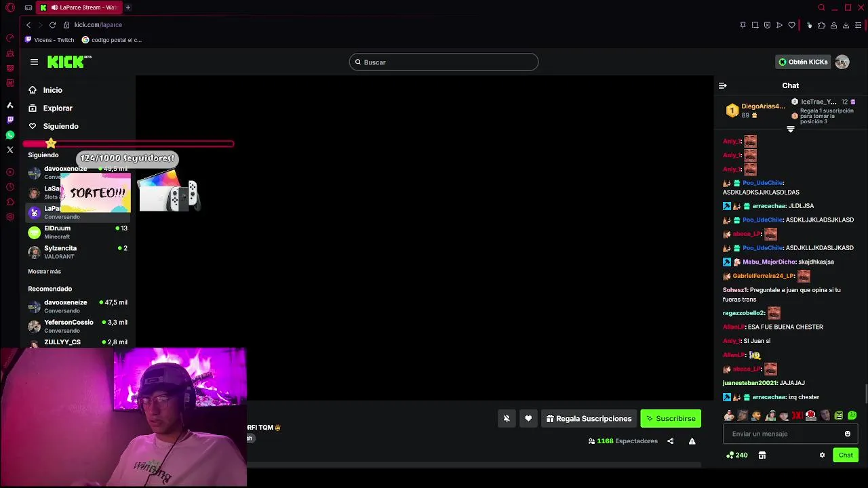Viewport: 868px width, 488px height.
Task: Open Explorar in the sidebar
Action: click(x=50, y=108)
